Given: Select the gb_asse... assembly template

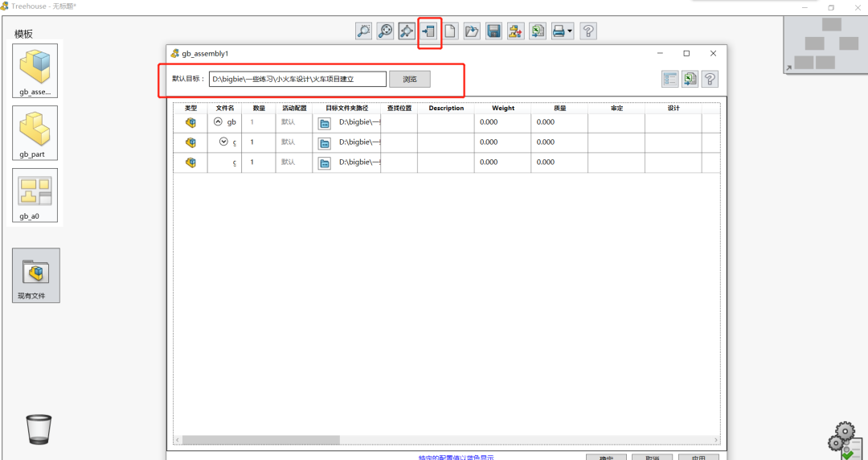Looking at the screenshot, I should coord(35,71).
